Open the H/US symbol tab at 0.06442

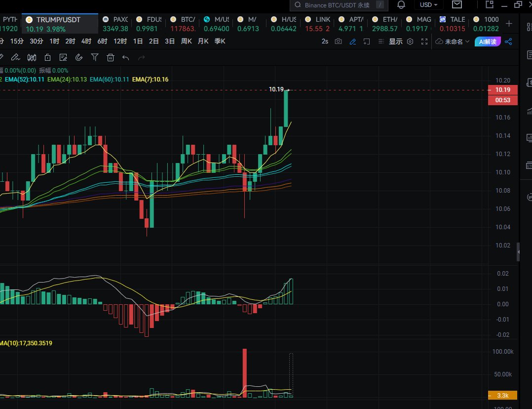click(x=284, y=24)
